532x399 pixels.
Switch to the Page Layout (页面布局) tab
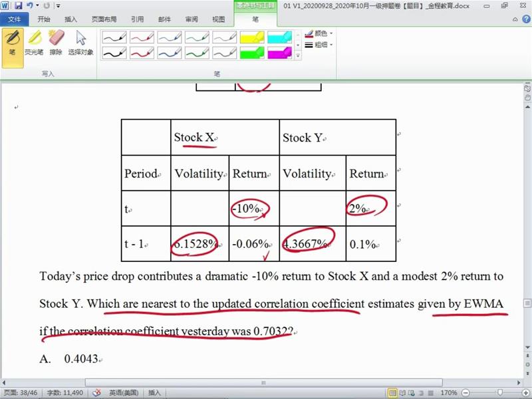tap(104, 19)
